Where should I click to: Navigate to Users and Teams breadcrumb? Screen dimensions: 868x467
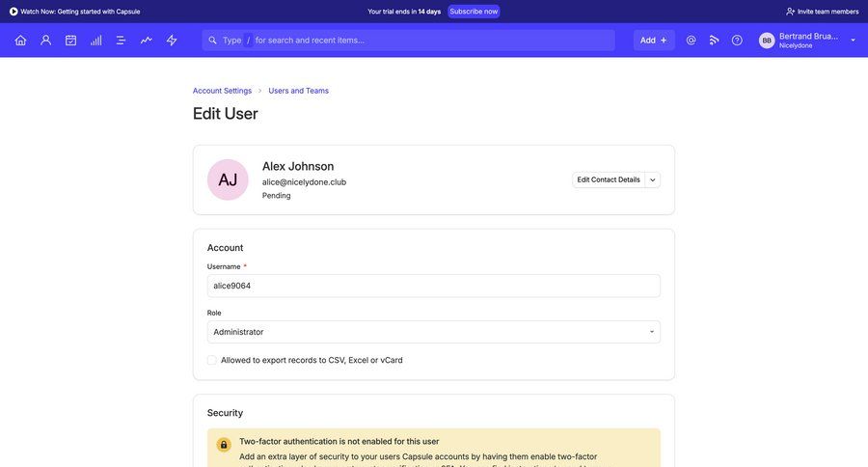click(298, 91)
